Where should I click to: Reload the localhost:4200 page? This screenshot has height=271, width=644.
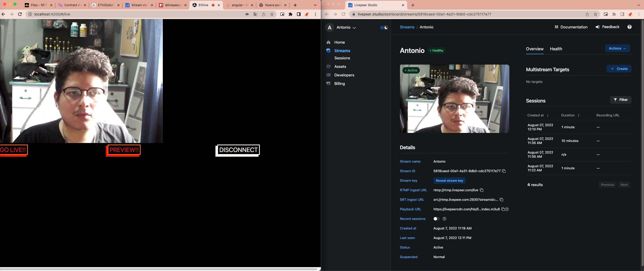tap(20, 14)
